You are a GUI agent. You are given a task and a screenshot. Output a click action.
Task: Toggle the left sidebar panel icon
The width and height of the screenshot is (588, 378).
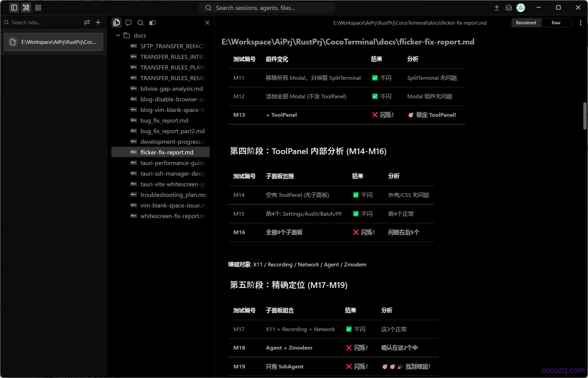point(14,8)
